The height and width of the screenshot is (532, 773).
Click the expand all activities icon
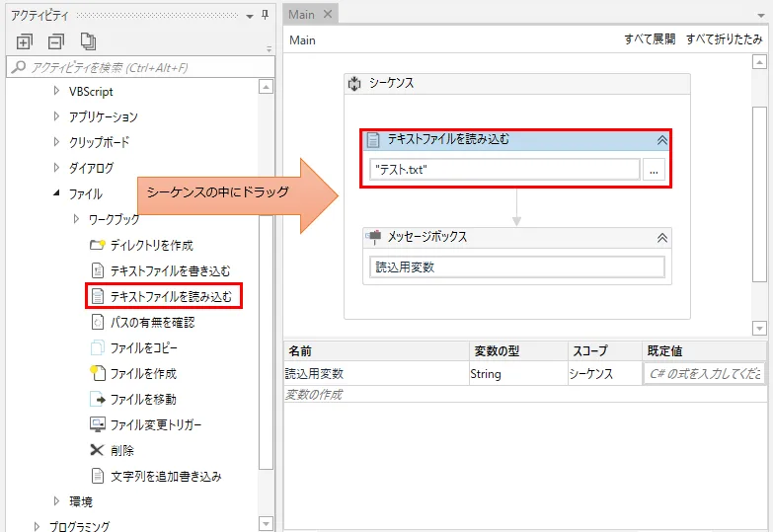point(24,41)
